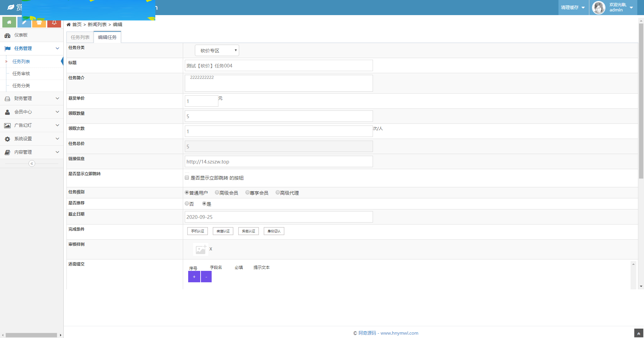Click the blue pencil edit shortcut icon
The width and height of the screenshot is (644, 338).
(24, 22)
